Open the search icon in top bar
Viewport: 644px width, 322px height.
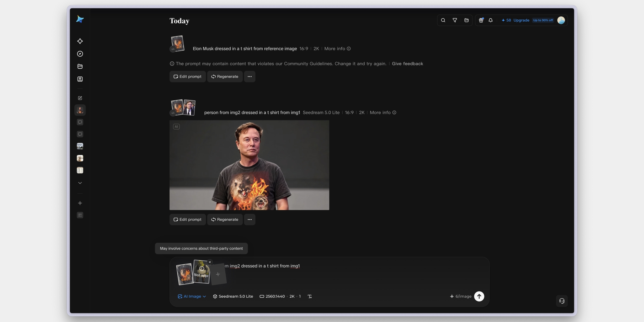pos(443,20)
